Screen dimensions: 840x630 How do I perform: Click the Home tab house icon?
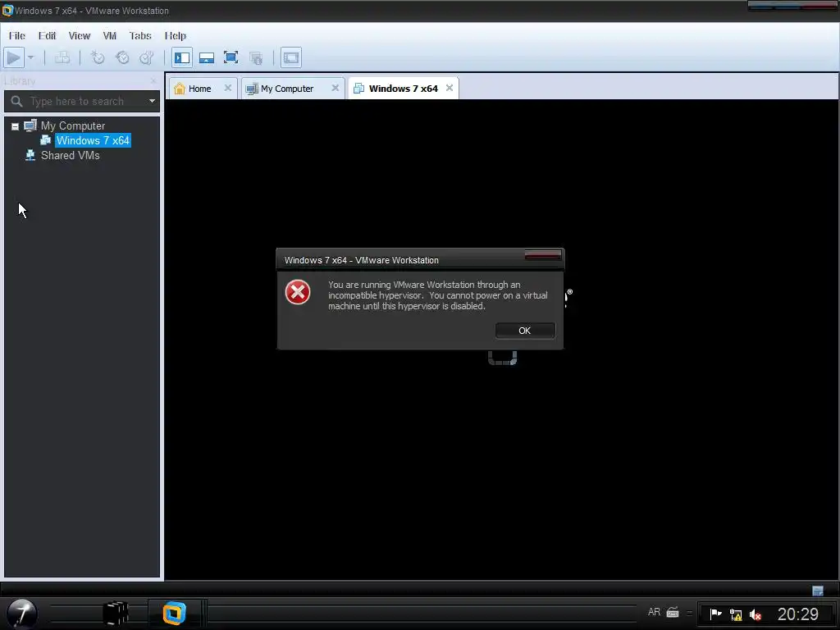pyautogui.click(x=180, y=89)
